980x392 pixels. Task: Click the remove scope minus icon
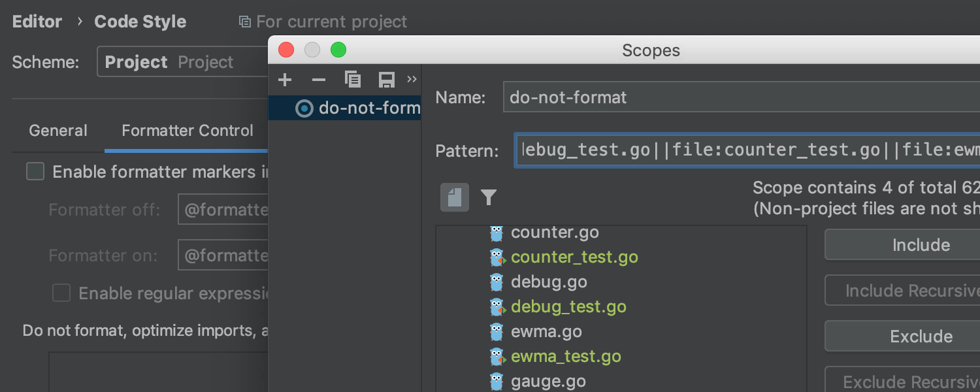point(319,80)
